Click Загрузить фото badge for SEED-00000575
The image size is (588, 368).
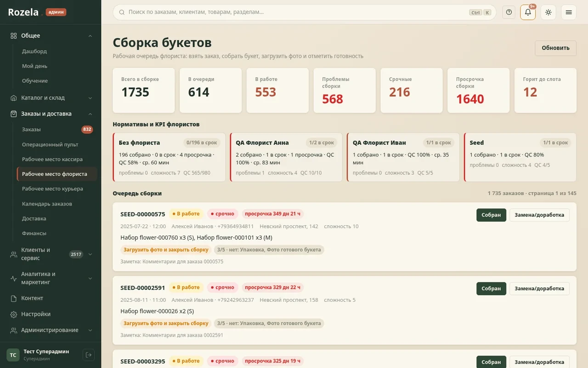(x=166, y=250)
